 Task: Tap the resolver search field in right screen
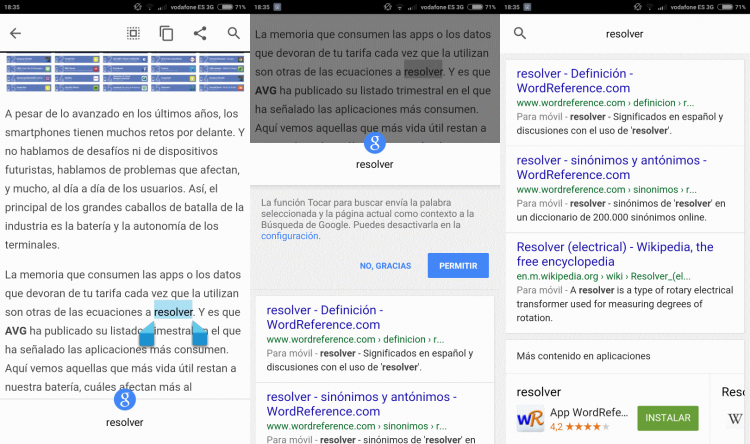click(624, 34)
